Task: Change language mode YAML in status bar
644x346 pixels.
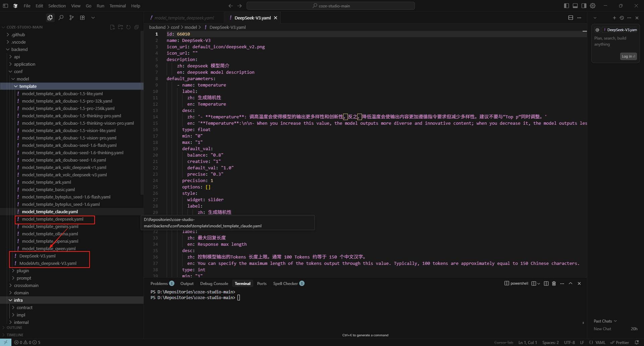Action: pyautogui.click(x=600, y=342)
